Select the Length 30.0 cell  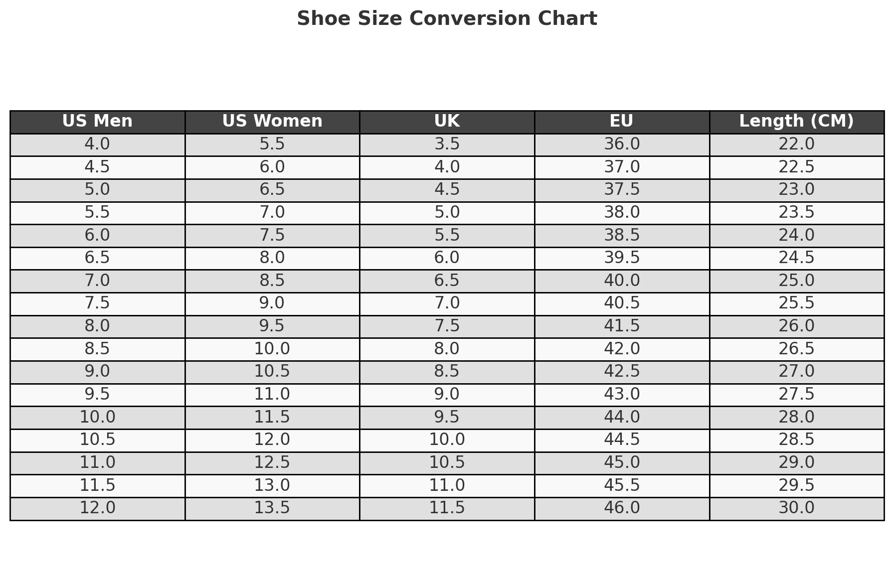[796, 508]
